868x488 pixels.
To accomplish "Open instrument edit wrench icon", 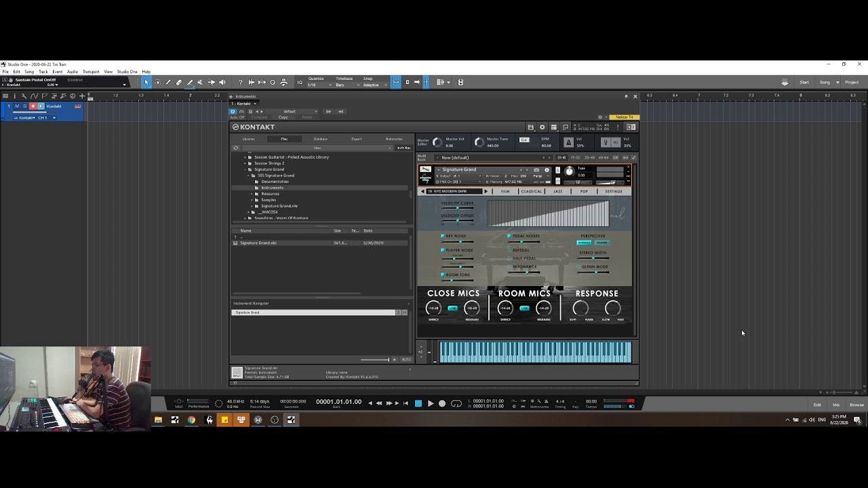I will (425, 169).
